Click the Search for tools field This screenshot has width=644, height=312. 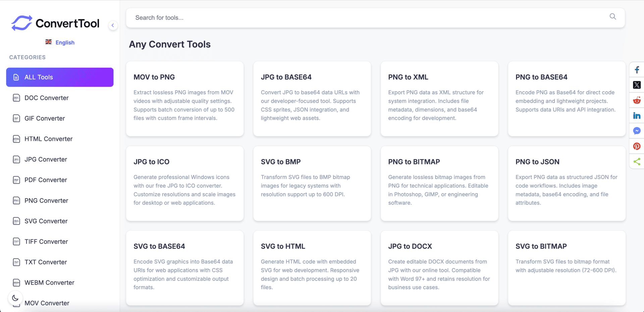point(369,18)
